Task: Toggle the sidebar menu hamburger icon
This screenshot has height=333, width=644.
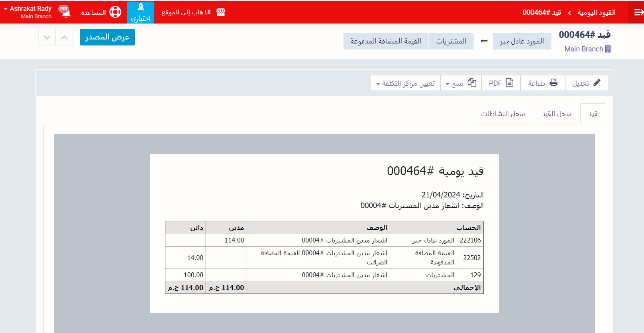Action: [x=639, y=12]
